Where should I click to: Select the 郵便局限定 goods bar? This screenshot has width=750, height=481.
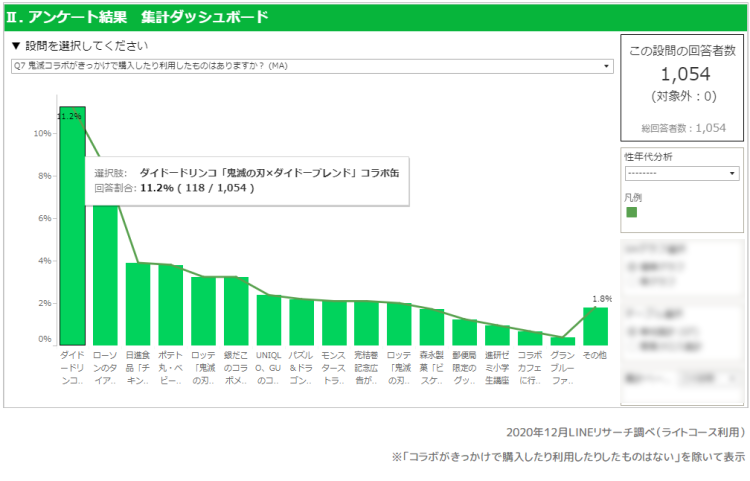[x=464, y=332]
